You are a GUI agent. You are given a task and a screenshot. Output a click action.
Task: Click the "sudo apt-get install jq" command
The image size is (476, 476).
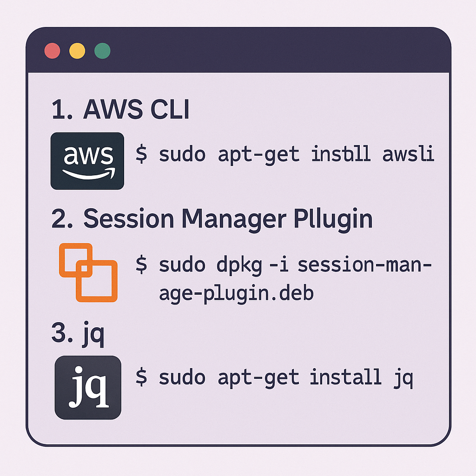pyautogui.click(x=286, y=377)
